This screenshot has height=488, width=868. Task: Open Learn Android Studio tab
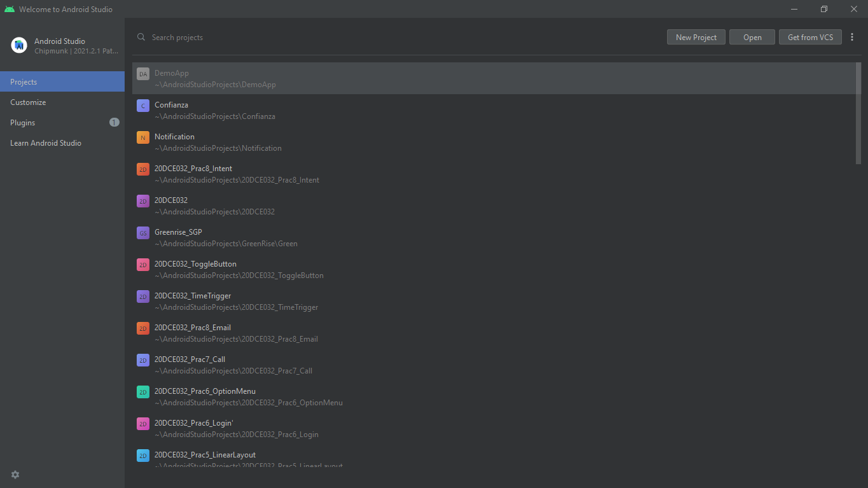point(62,143)
